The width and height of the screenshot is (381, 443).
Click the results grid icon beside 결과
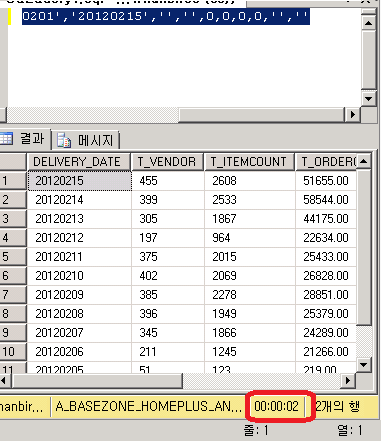click(x=6, y=138)
